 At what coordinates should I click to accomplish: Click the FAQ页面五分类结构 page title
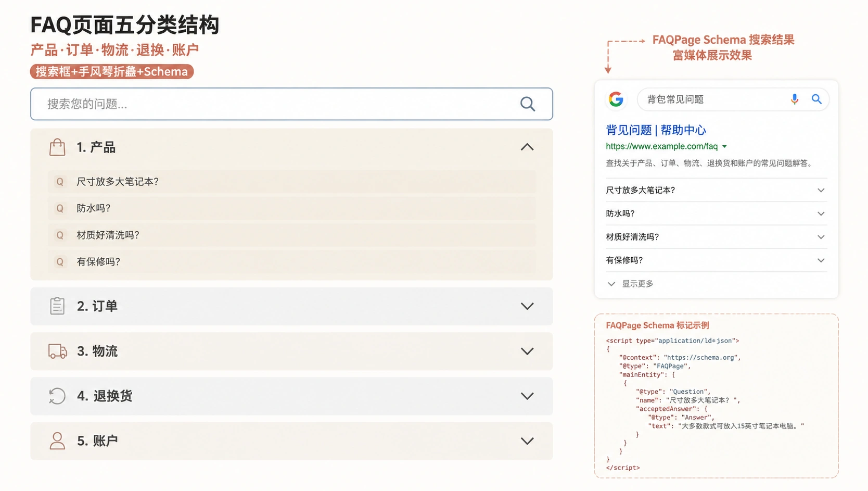tap(124, 25)
